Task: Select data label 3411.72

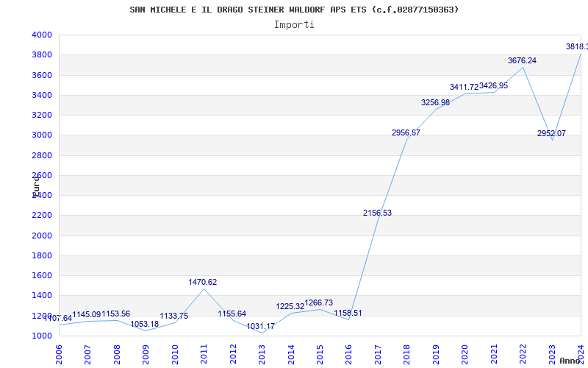Action: (x=465, y=87)
